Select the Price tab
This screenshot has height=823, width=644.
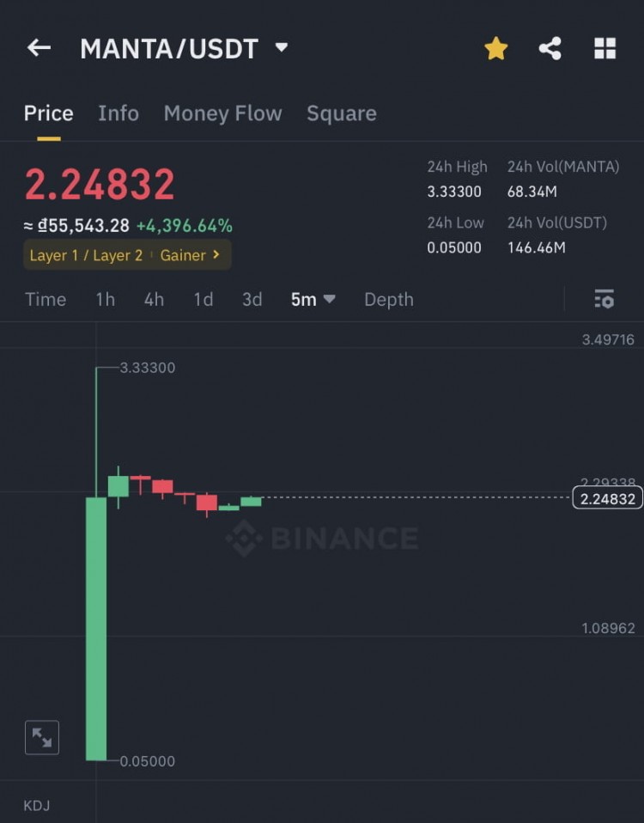click(48, 113)
